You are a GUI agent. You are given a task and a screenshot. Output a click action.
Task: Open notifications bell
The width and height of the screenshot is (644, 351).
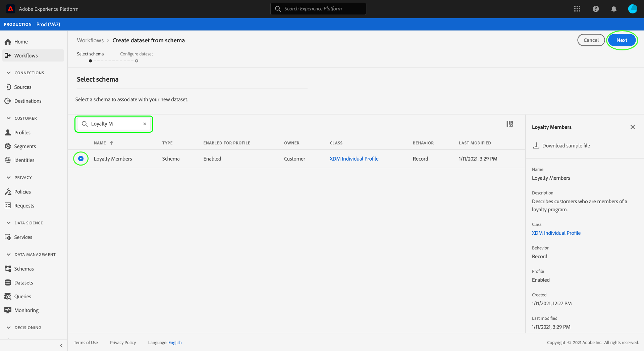[614, 9]
